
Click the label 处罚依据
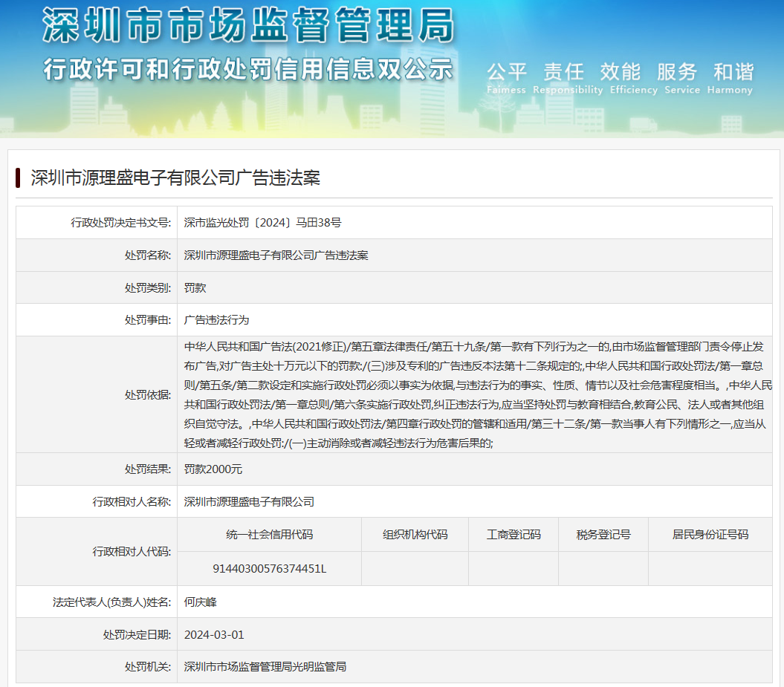click(x=147, y=394)
